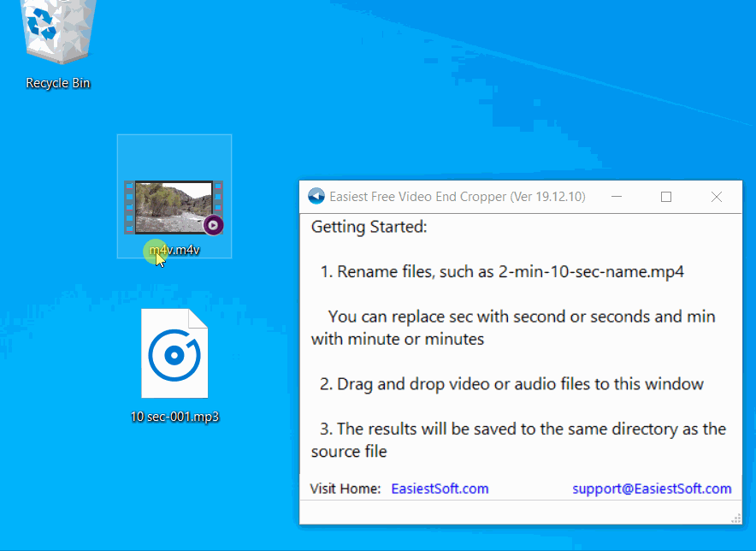
Task: Select the m4v.m4v video thumbnail
Action: click(x=174, y=207)
